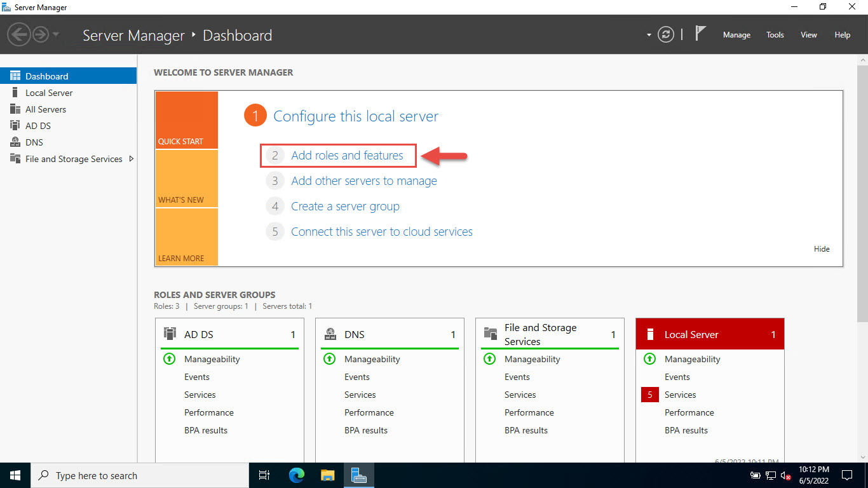Image resolution: width=868 pixels, height=488 pixels.
Task: Open Task View on the taskbar
Action: pyautogui.click(x=264, y=475)
